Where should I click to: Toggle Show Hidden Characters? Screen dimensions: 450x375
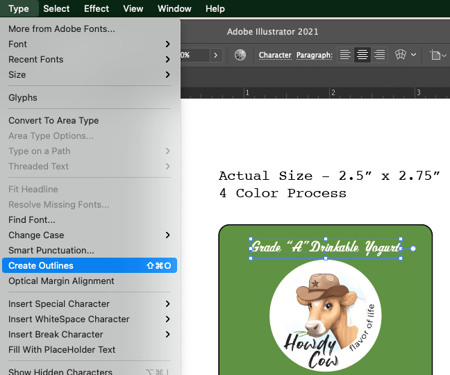click(89, 371)
